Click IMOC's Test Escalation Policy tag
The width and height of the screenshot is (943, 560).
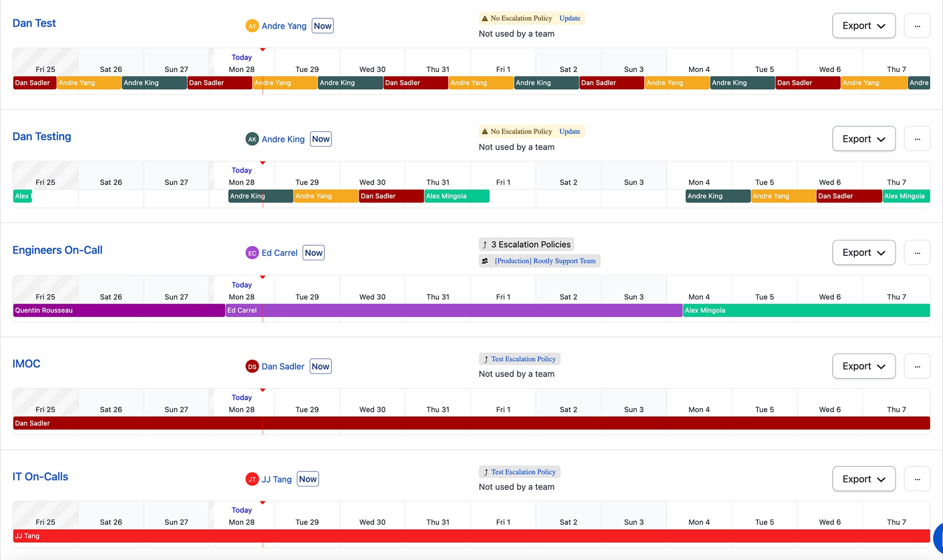pyautogui.click(x=520, y=359)
